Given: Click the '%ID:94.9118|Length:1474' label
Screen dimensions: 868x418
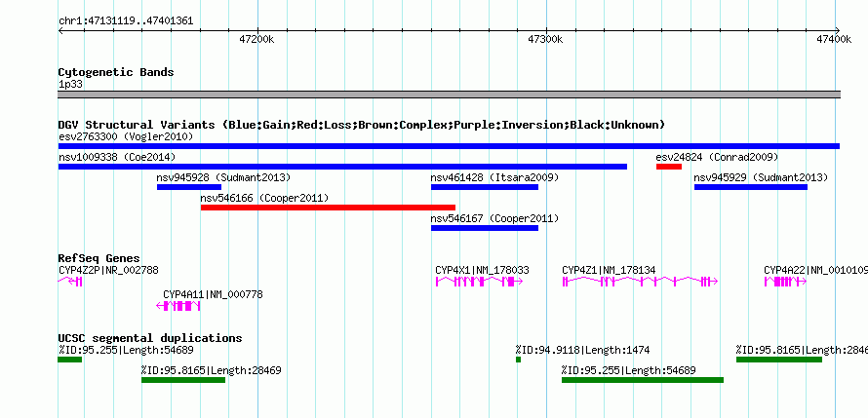Looking at the screenshot, I should tap(582, 350).
